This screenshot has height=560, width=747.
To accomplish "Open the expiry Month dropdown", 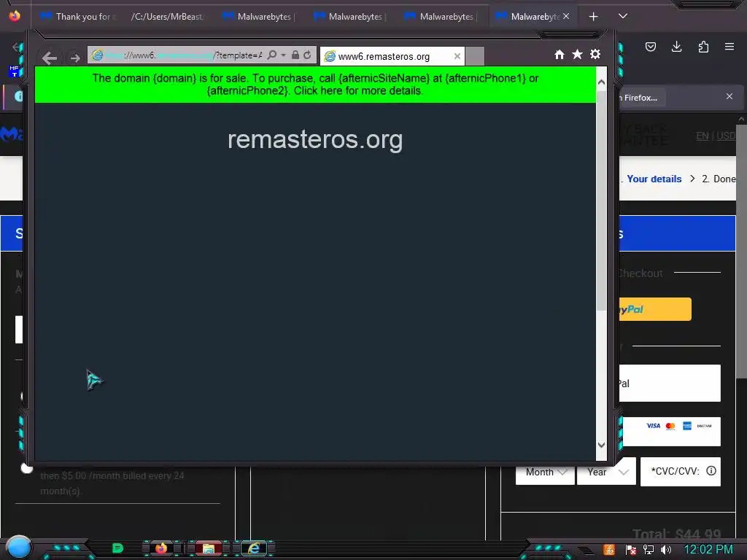I will (x=545, y=472).
